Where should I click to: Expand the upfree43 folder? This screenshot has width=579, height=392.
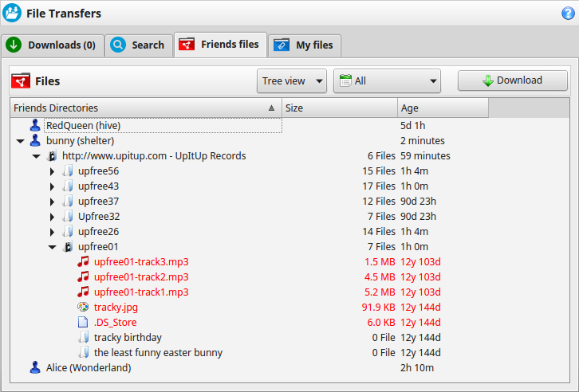[x=52, y=186]
